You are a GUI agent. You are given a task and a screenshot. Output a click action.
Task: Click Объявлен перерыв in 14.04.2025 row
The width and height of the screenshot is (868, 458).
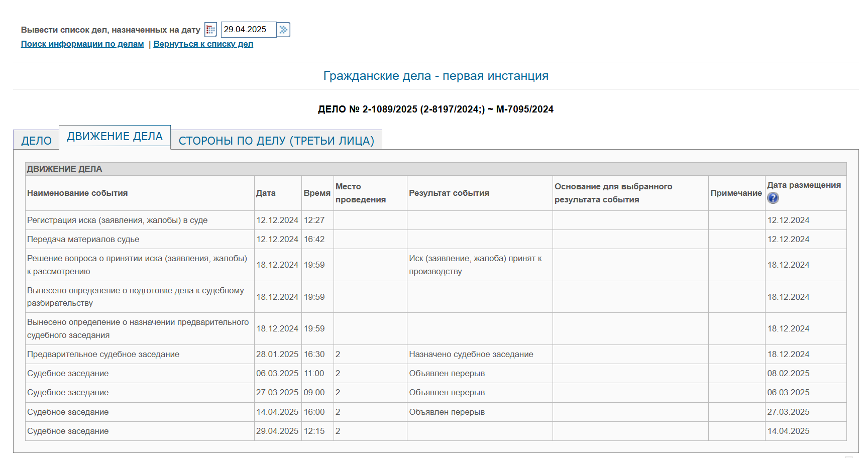(x=447, y=412)
